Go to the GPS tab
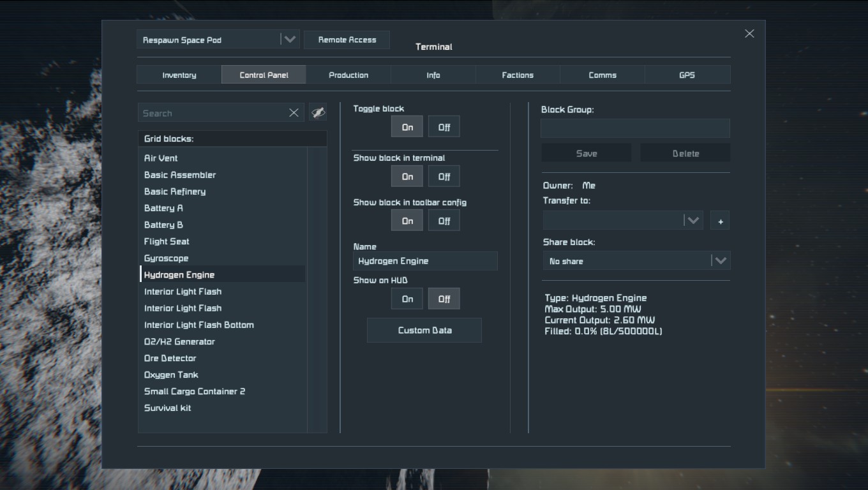Viewport: 868px width, 490px height. tap(687, 75)
